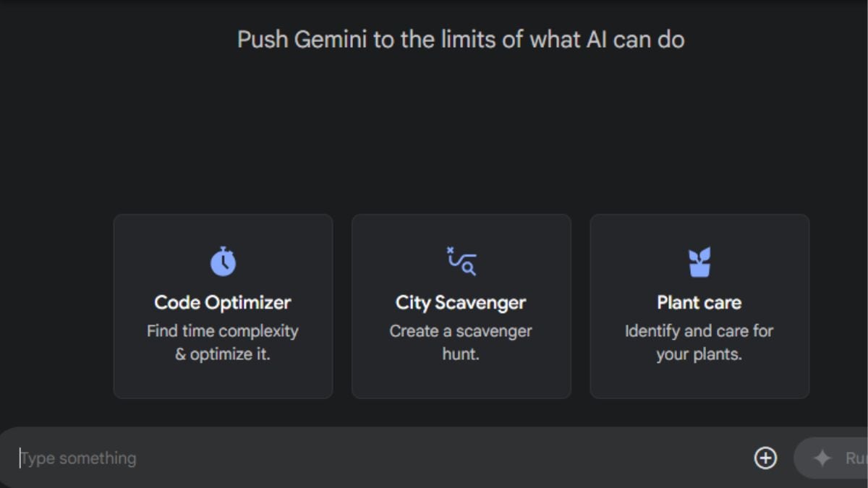Click the City Scavenger route-search icon
This screenshot has width=868, height=488.
tap(459, 260)
